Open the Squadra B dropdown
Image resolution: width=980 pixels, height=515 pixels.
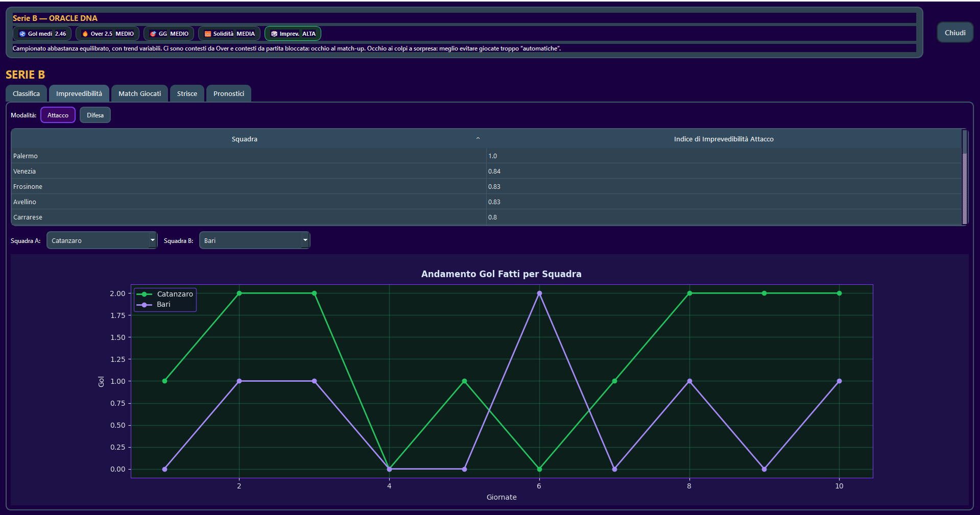tap(254, 240)
